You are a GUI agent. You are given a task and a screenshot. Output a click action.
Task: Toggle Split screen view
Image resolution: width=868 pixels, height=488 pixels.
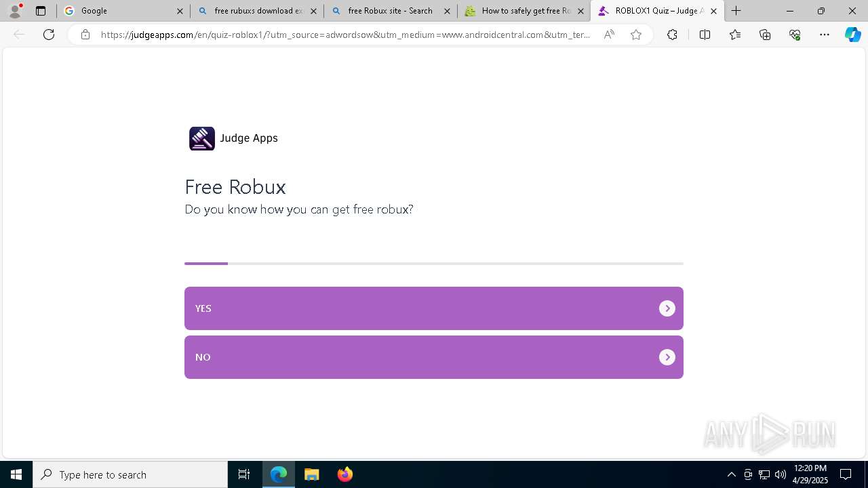pyautogui.click(x=705, y=35)
